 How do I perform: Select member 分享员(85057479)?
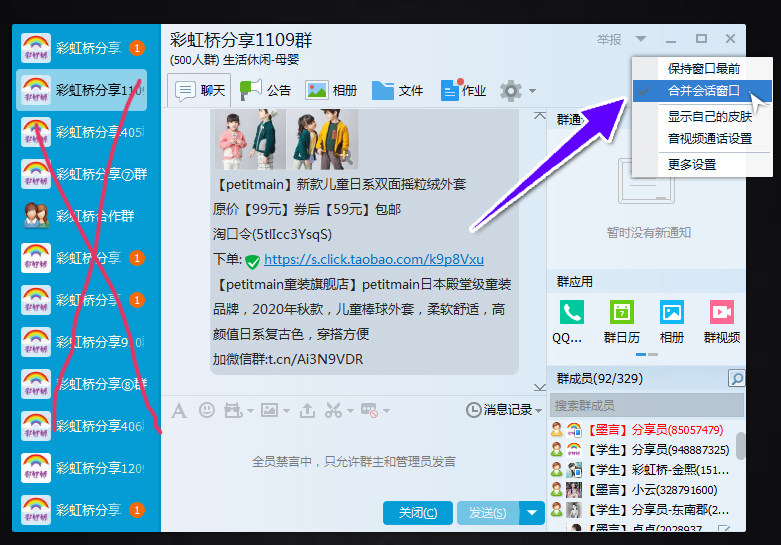point(642,430)
